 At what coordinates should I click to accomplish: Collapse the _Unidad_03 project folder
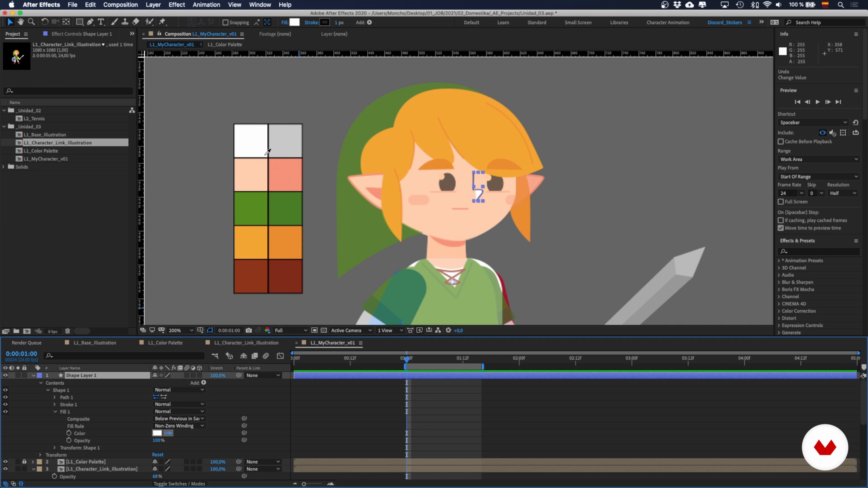click(x=4, y=127)
